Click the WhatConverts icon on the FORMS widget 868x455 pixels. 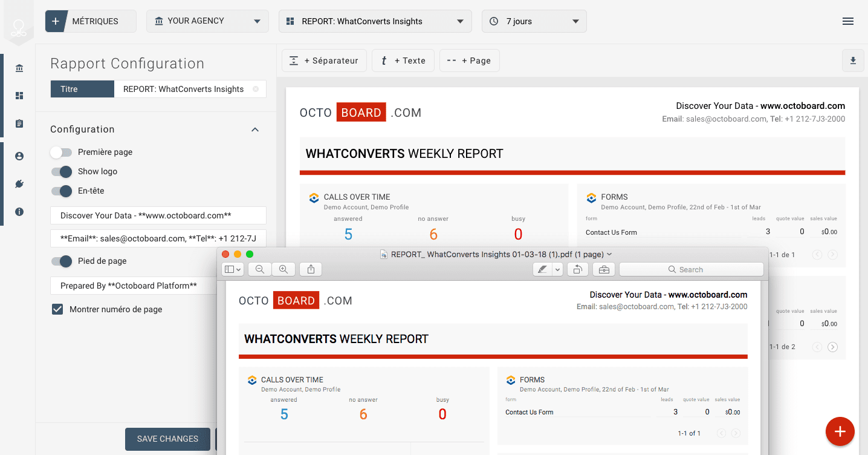[591, 198]
